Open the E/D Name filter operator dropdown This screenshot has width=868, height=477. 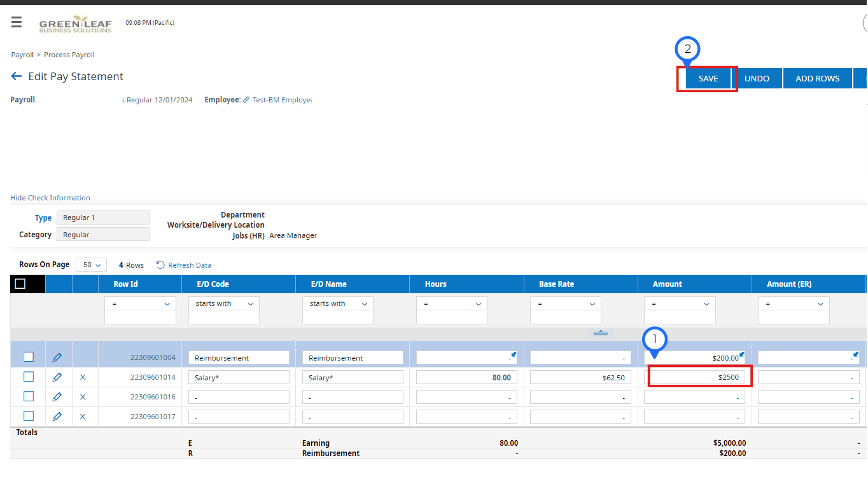coord(338,303)
